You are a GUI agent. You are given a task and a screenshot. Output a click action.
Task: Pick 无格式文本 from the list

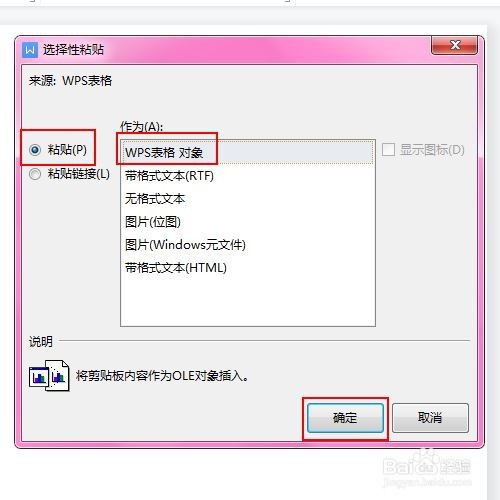(x=247, y=199)
